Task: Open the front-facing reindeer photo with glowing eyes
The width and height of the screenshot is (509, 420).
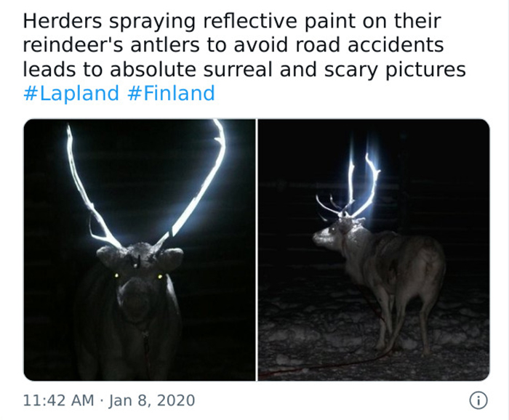Action: (x=140, y=250)
